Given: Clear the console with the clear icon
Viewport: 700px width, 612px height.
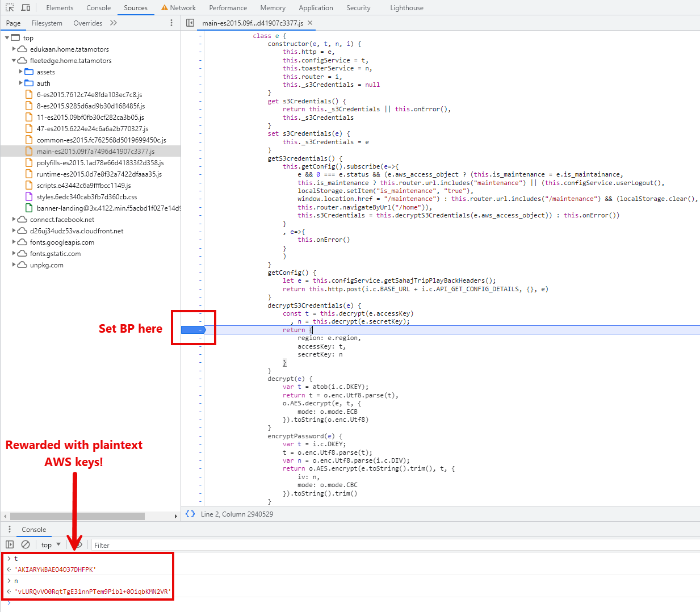Looking at the screenshot, I should (26, 544).
